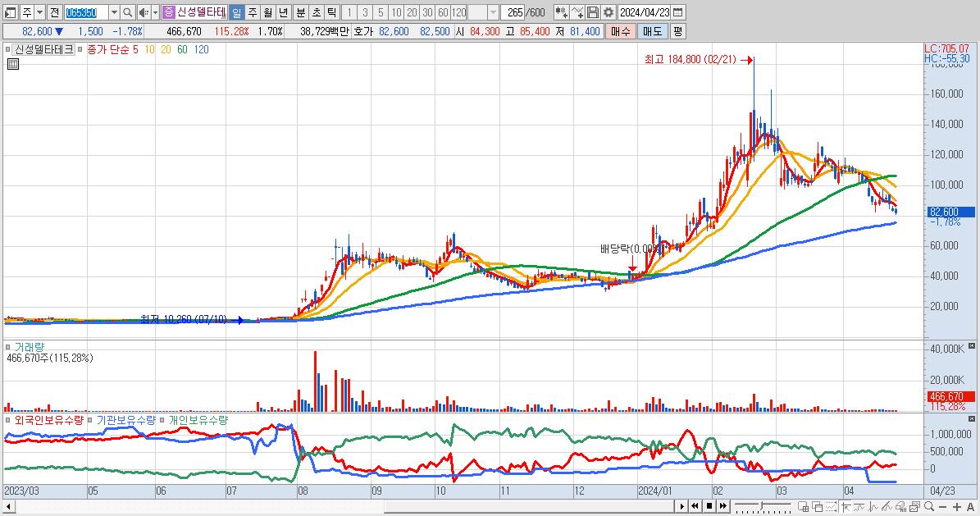Click the stop button in bottom bar
The width and height of the screenshot is (980, 516).
click(x=709, y=506)
